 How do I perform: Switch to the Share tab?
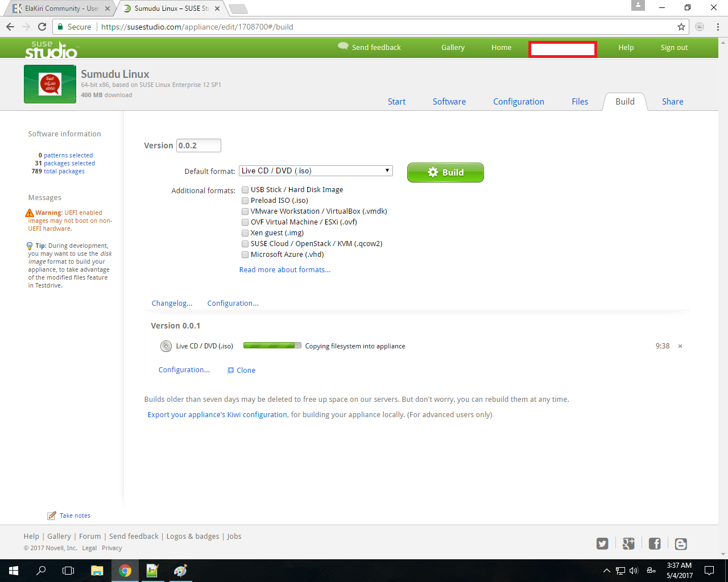coord(673,102)
